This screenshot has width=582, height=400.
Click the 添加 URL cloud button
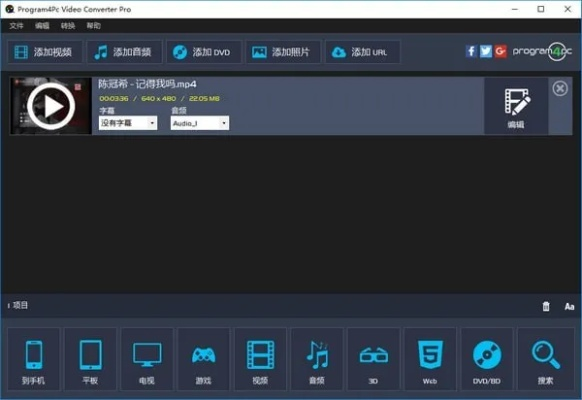click(363, 52)
